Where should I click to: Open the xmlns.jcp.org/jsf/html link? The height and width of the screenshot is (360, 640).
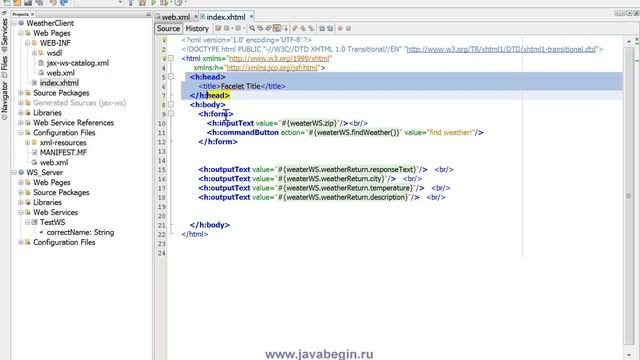point(272,68)
